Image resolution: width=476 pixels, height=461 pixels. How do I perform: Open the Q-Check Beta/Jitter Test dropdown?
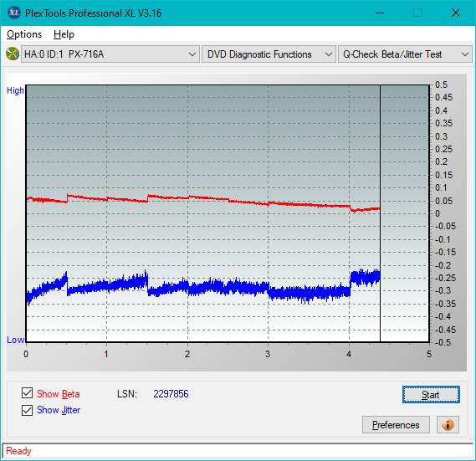[405, 54]
